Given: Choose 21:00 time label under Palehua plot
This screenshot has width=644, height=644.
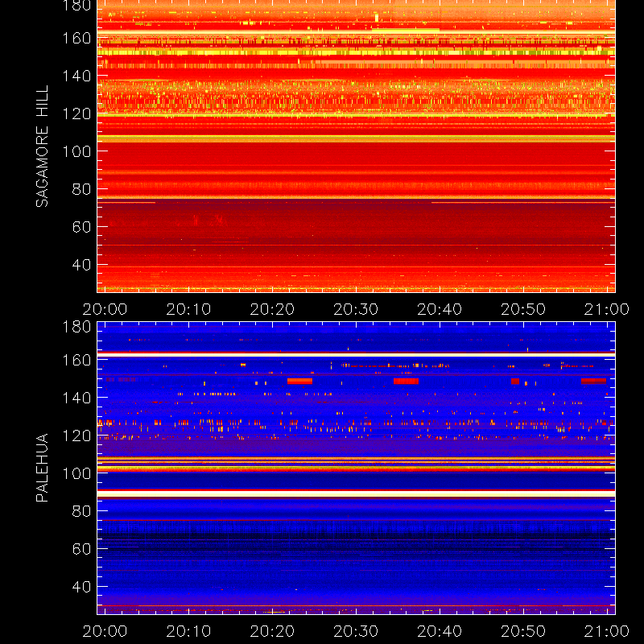Looking at the screenshot, I should coord(607,631).
